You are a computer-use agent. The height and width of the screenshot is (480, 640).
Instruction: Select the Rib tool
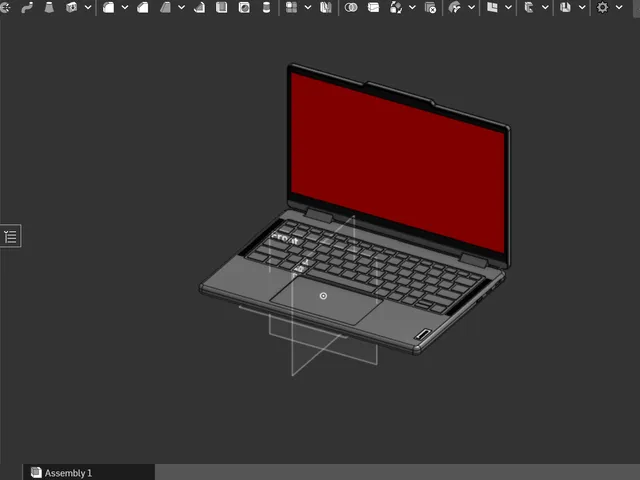[200, 7]
